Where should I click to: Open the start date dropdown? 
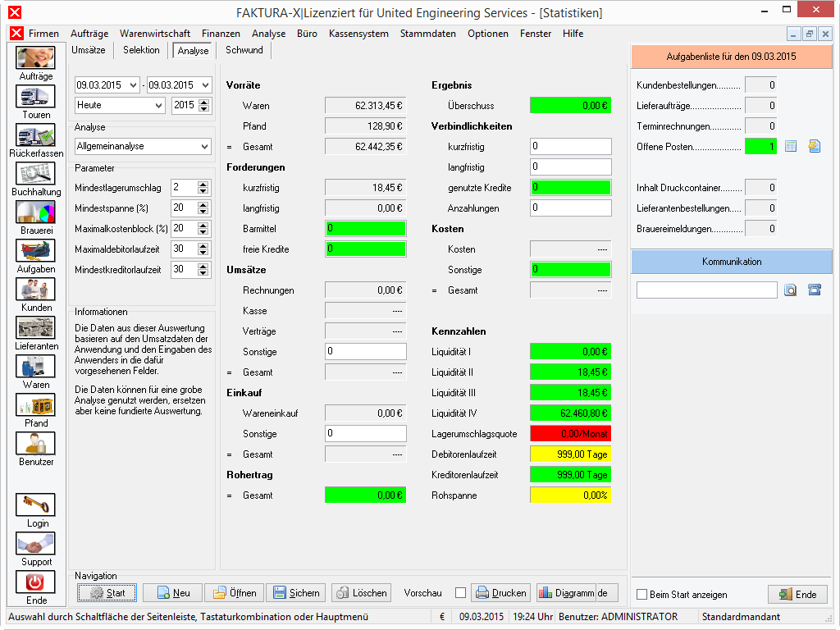[x=134, y=84]
